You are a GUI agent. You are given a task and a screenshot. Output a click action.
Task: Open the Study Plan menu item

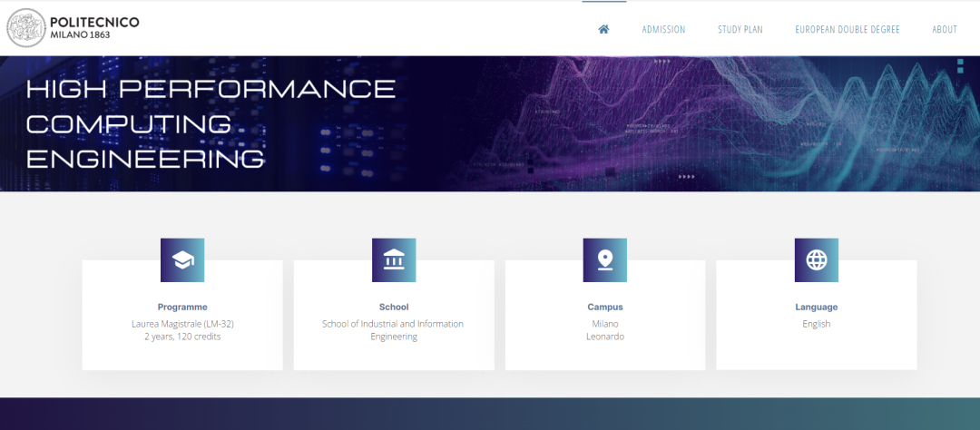tap(740, 30)
